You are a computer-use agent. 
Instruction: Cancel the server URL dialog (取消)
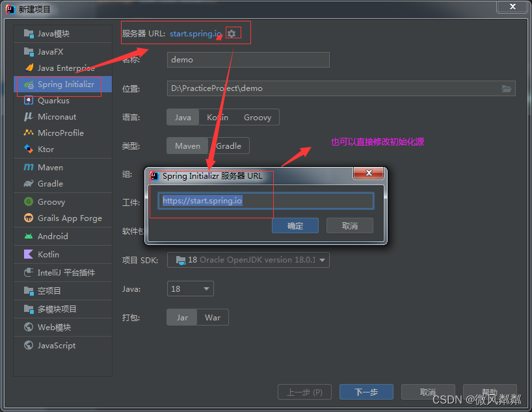350,226
